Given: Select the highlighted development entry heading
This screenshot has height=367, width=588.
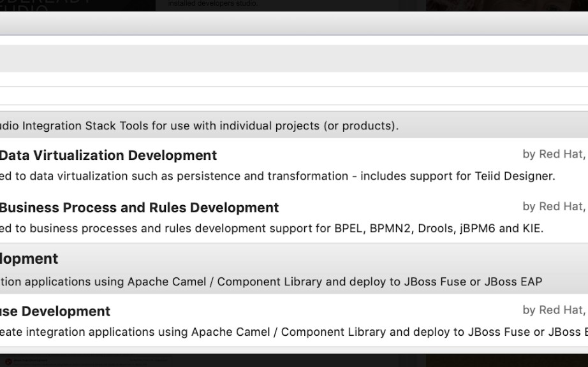Looking at the screenshot, I should [29, 259].
